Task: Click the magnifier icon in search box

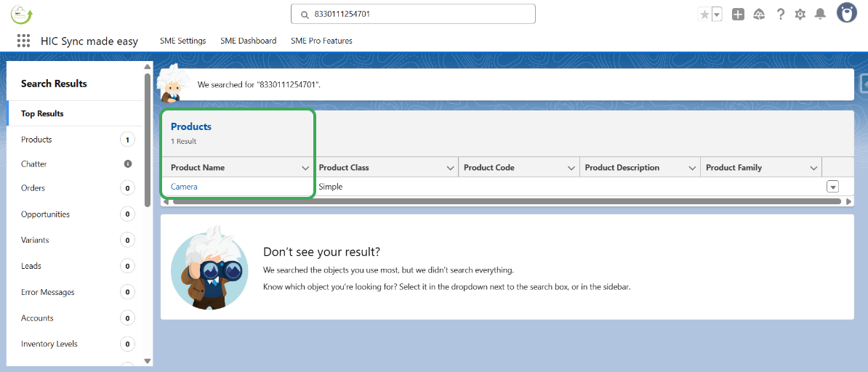Action: pyautogui.click(x=305, y=15)
